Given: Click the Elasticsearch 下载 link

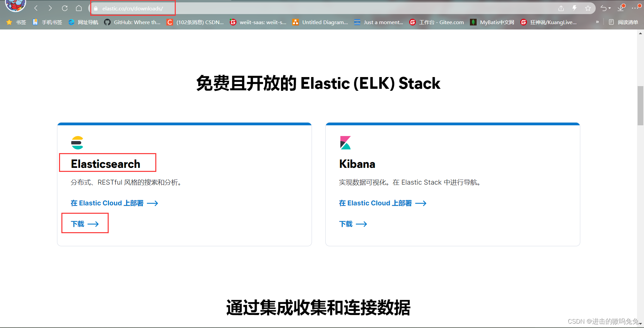Looking at the screenshot, I should coord(85,224).
